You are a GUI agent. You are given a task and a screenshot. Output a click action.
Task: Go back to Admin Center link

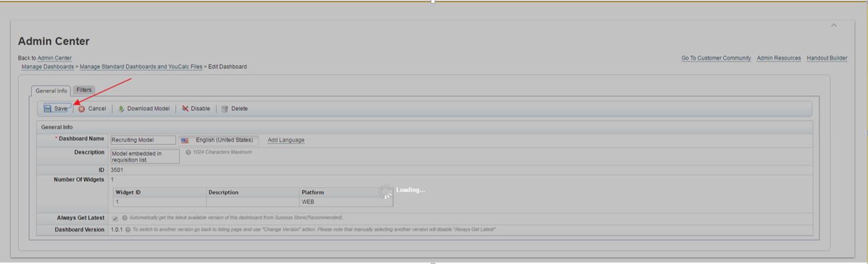[x=54, y=58]
